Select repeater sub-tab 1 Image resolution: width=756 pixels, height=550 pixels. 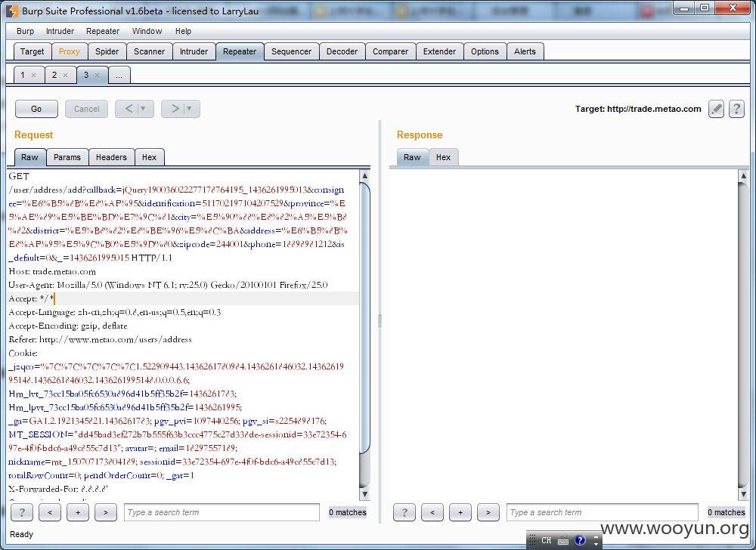point(22,75)
